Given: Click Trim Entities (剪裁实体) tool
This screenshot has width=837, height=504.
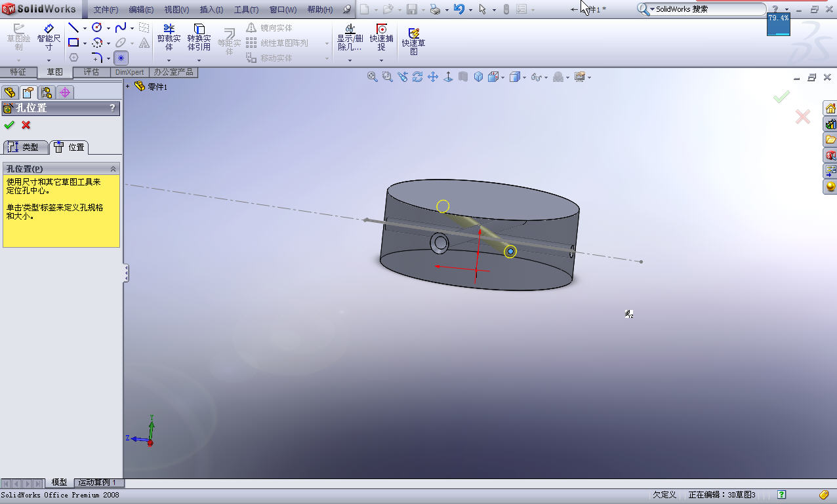Looking at the screenshot, I should coord(169,37).
